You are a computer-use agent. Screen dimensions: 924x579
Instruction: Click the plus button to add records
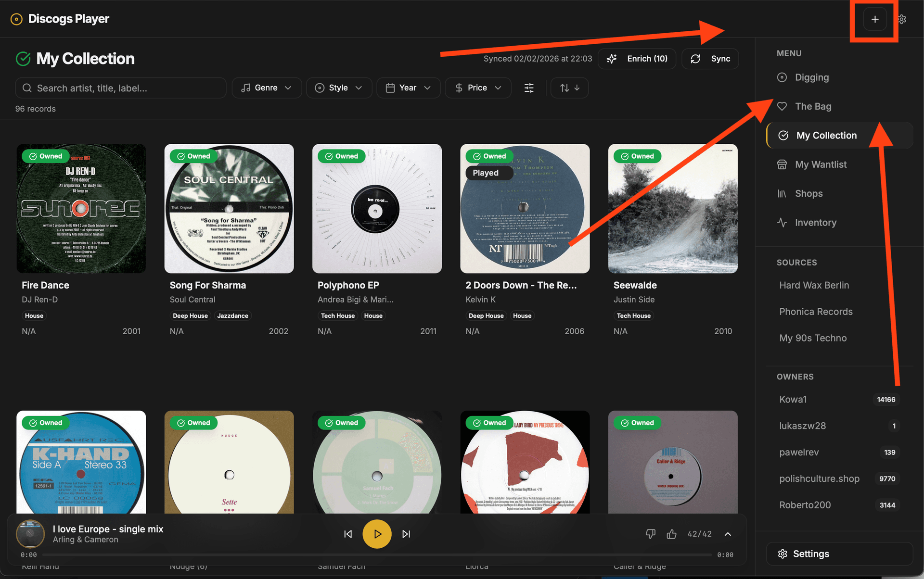[874, 19]
